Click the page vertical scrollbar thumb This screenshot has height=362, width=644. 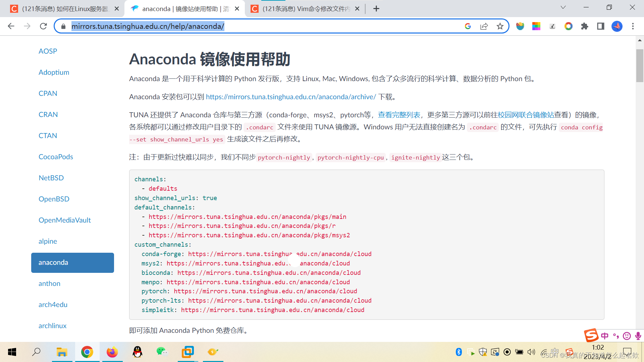pyautogui.click(x=640, y=65)
